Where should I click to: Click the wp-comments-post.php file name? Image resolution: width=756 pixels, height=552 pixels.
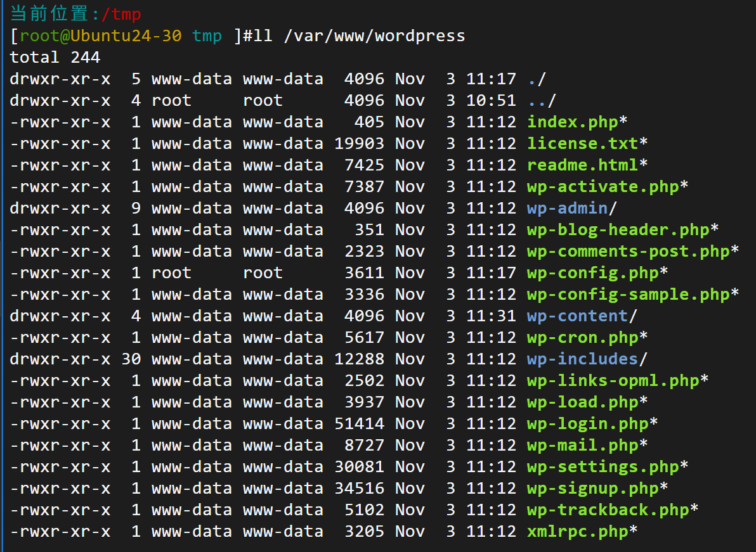(x=629, y=252)
